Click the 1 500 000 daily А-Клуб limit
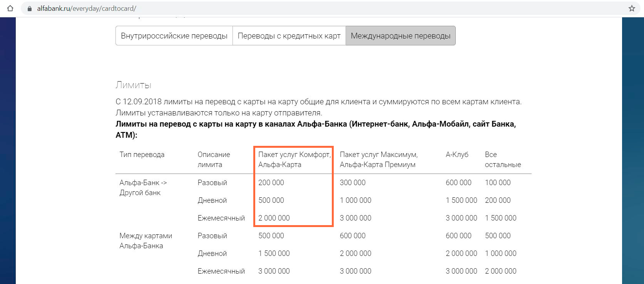 [x=462, y=200]
